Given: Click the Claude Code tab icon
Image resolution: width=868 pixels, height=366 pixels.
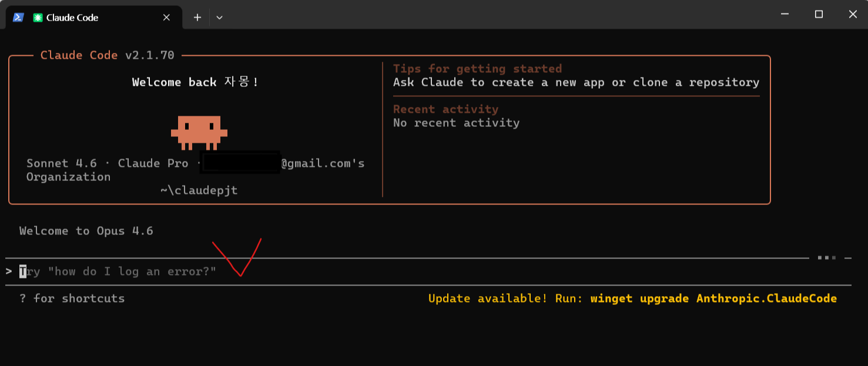Looking at the screenshot, I should coord(38,18).
